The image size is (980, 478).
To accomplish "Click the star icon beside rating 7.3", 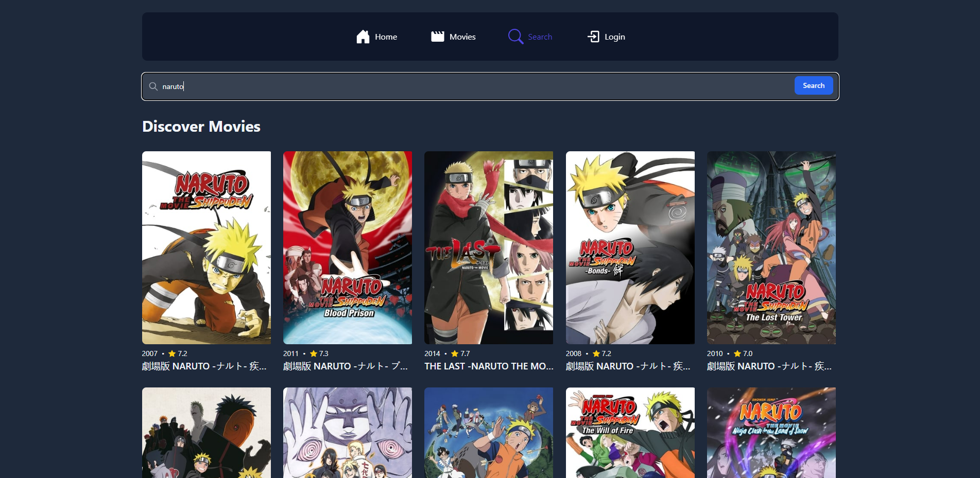I will coord(313,353).
